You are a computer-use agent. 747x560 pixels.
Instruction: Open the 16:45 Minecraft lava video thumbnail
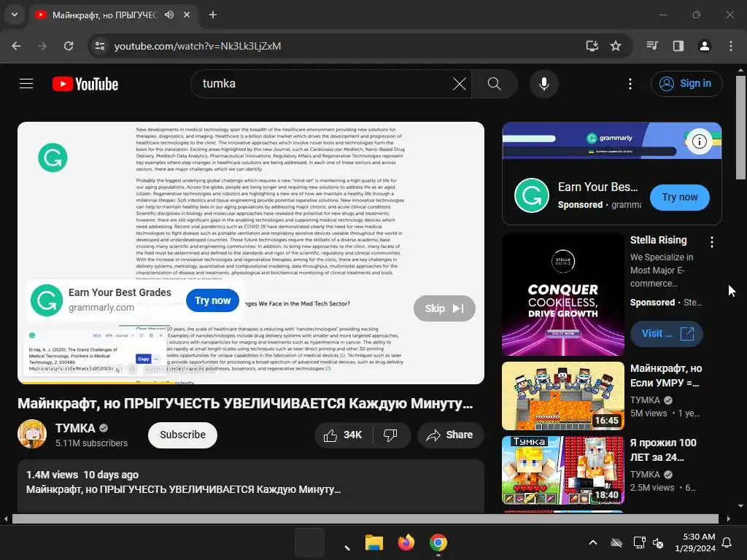click(x=563, y=396)
